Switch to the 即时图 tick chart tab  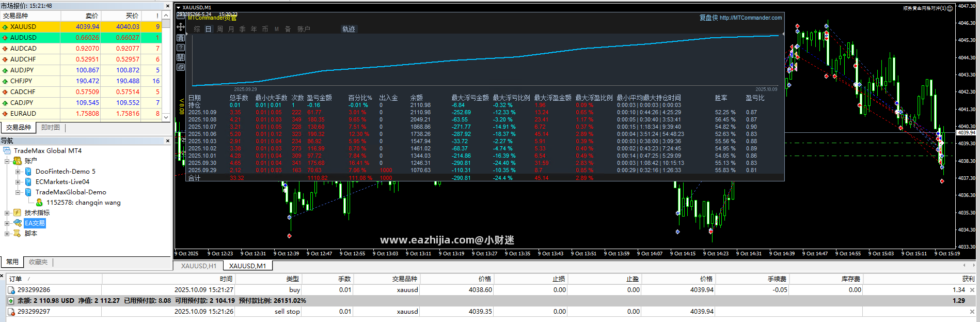click(x=51, y=127)
